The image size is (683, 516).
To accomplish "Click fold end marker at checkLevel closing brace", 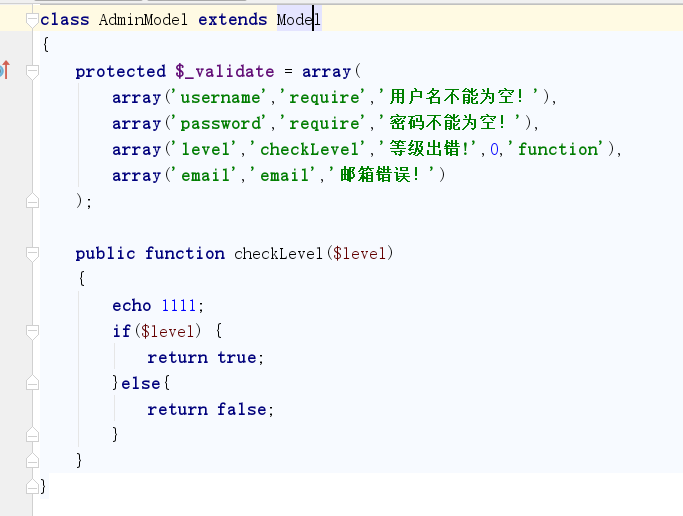I will 32,460.
